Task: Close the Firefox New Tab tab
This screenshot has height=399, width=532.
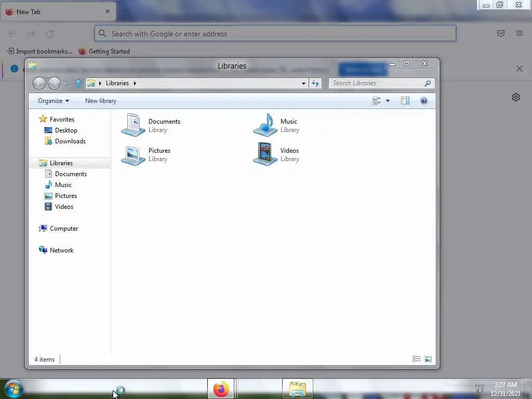Action: (108, 11)
